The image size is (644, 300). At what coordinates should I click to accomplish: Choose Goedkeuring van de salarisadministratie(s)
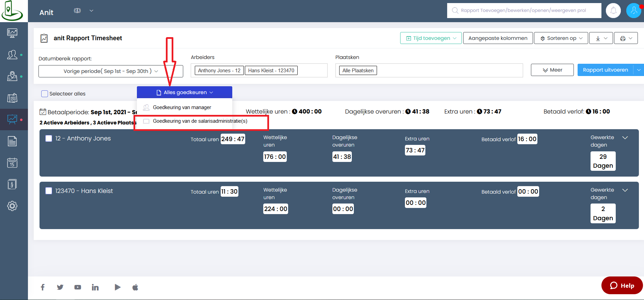tap(200, 121)
